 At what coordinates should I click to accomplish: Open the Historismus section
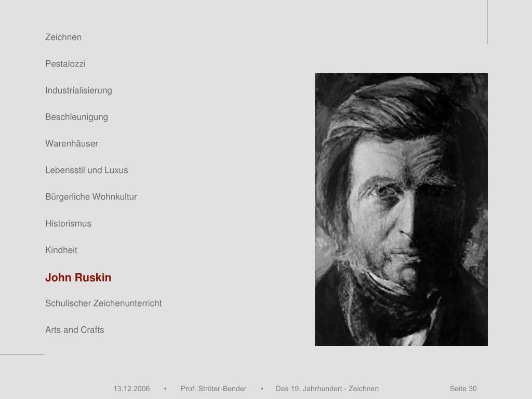pos(68,223)
